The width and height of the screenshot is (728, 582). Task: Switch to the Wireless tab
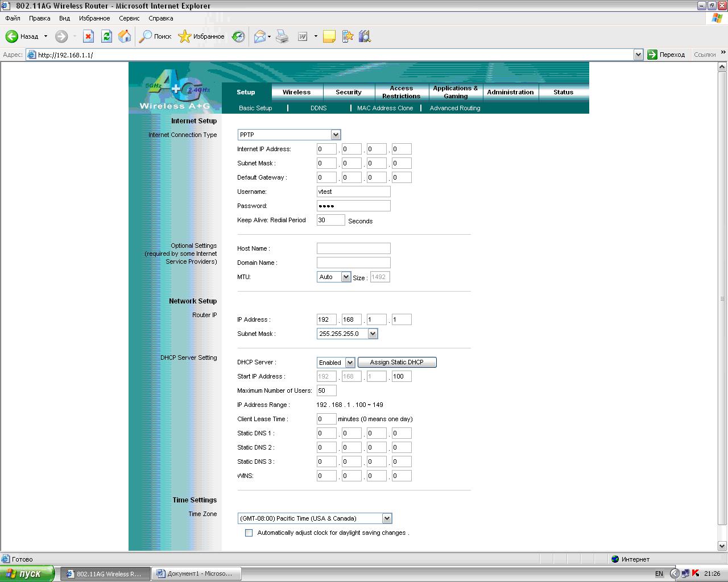[297, 92]
